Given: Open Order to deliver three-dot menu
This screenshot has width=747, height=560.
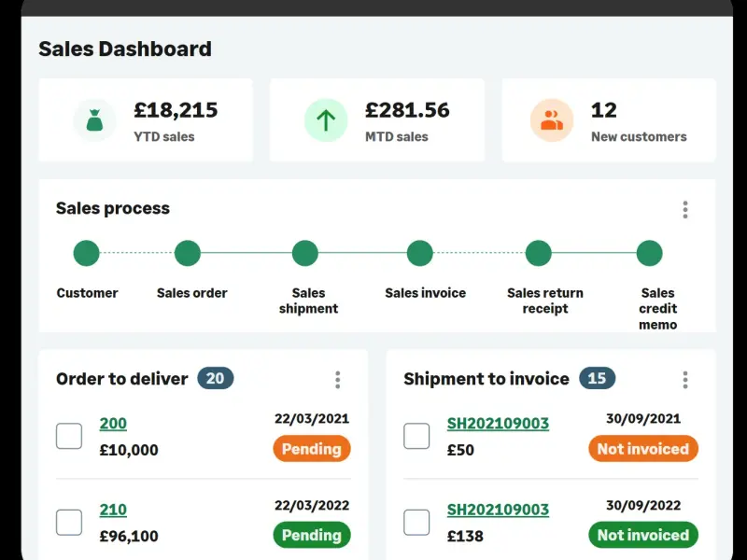Looking at the screenshot, I should [338, 379].
